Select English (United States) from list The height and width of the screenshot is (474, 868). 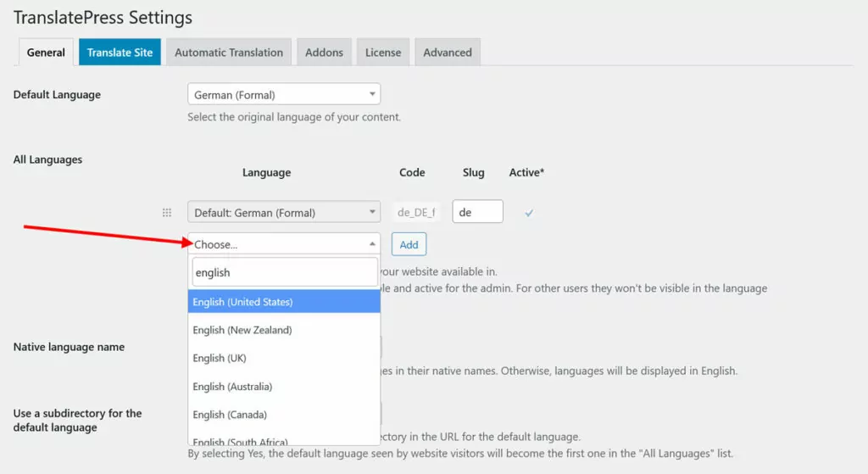tap(284, 302)
